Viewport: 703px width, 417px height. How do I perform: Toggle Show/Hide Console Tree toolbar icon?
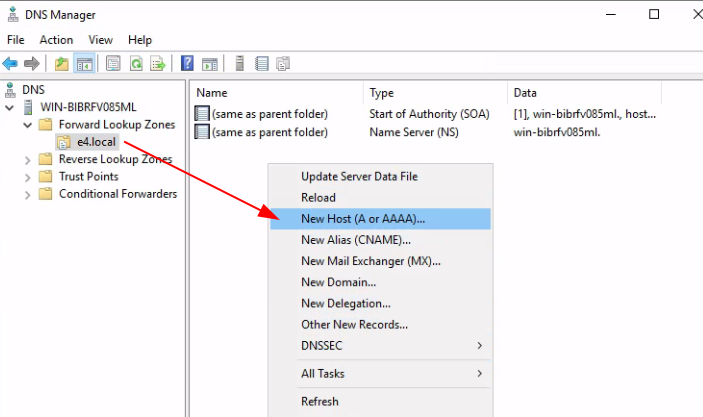click(x=84, y=64)
